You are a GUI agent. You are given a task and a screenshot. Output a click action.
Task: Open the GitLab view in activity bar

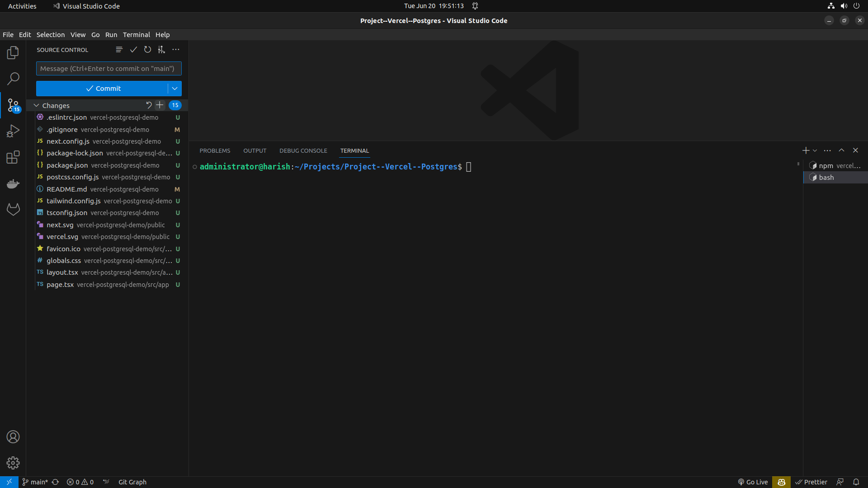coord(13,209)
